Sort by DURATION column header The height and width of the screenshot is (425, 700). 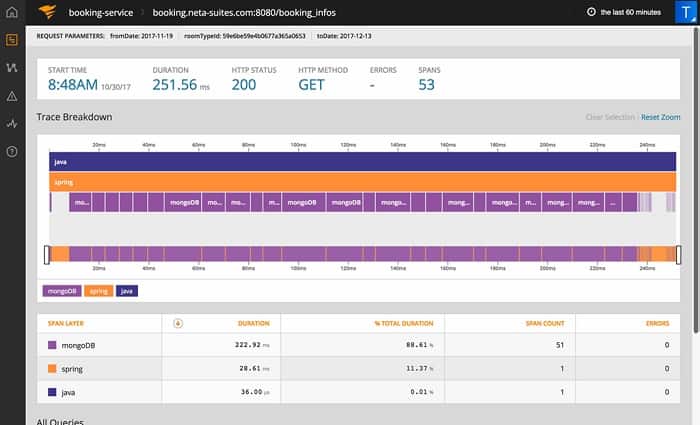254,323
